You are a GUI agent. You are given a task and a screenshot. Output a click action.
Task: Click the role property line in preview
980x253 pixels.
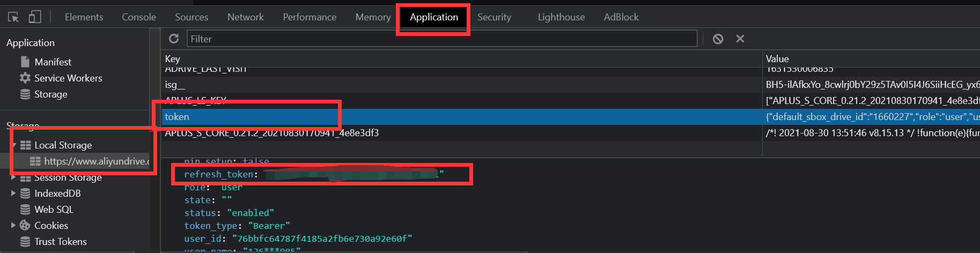[x=213, y=188]
